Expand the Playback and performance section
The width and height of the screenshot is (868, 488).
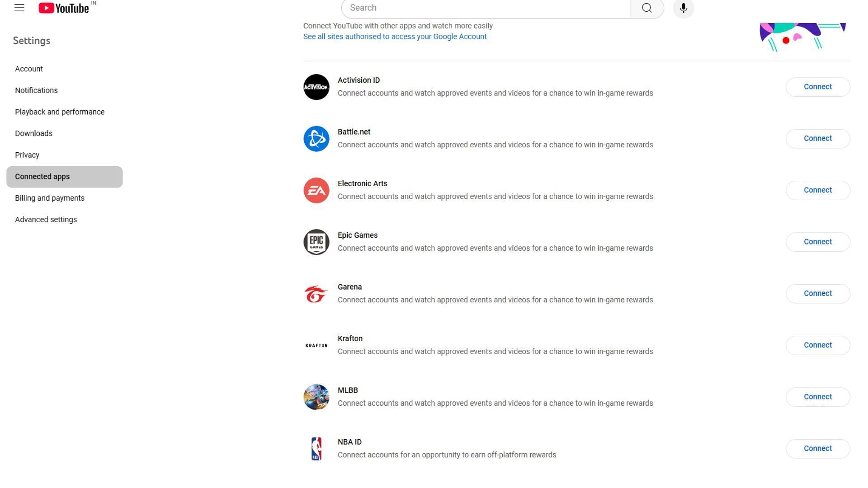pyautogui.click(x=60, y=112)
